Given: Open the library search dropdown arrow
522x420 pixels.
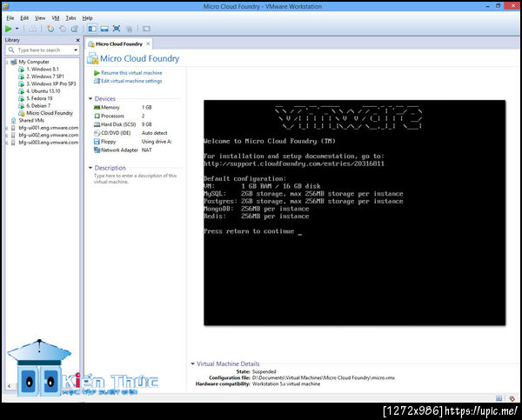Looking at the screenshot, I should [x=76, y=50].
